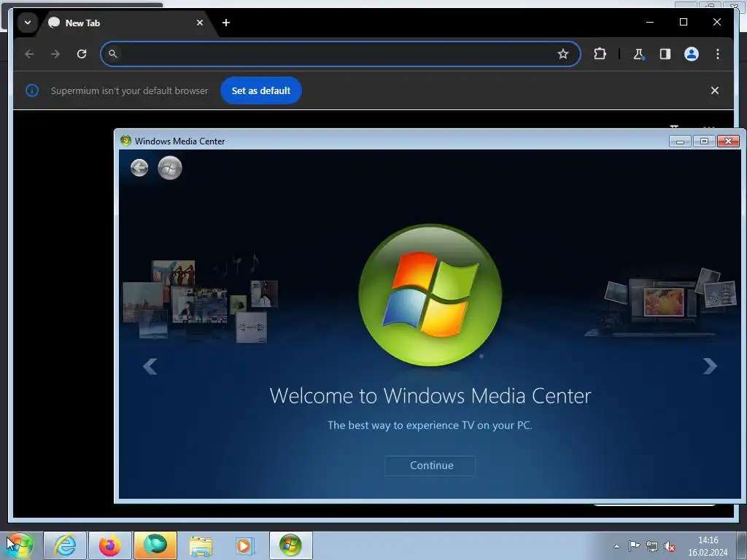
Task: Maximize the Windows Media Center window
Action: tap(704, 141)
